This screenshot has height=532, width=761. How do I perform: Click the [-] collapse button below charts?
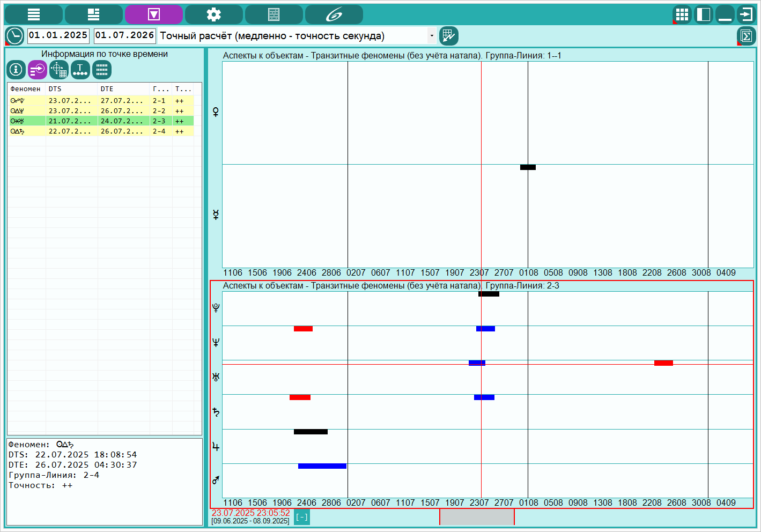tap(302, 517)
